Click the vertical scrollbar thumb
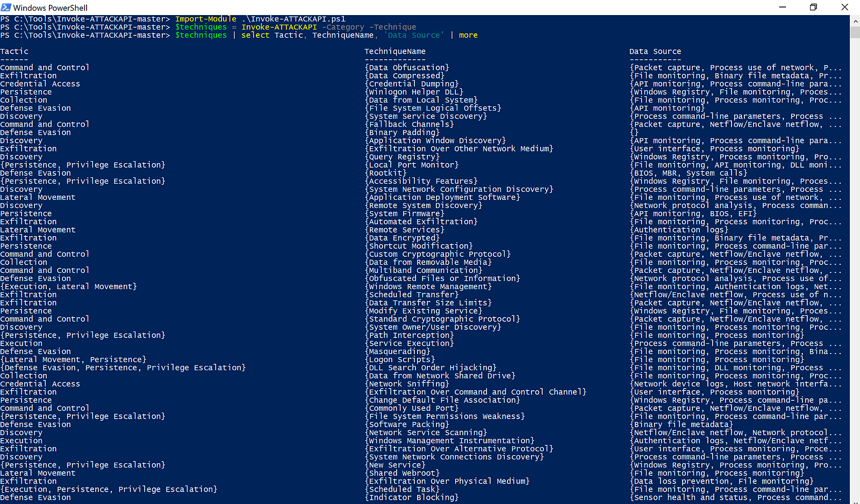 [x=855, y=32]
